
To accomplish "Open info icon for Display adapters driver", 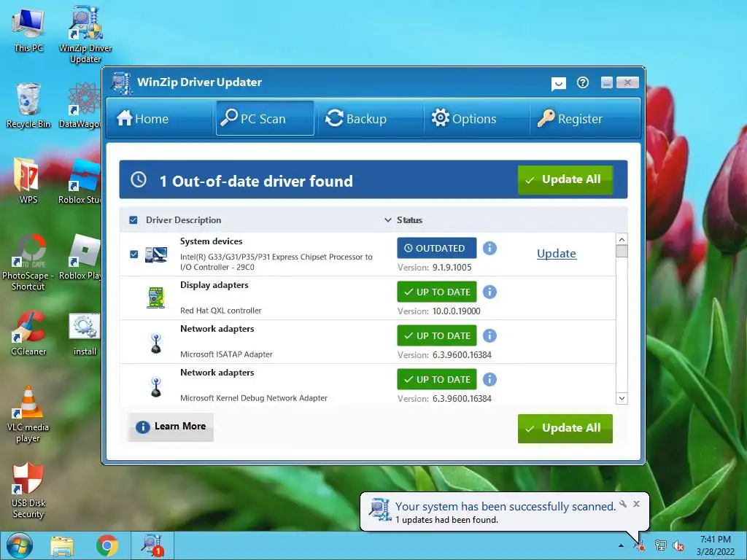I will click(x=489, y=292).
